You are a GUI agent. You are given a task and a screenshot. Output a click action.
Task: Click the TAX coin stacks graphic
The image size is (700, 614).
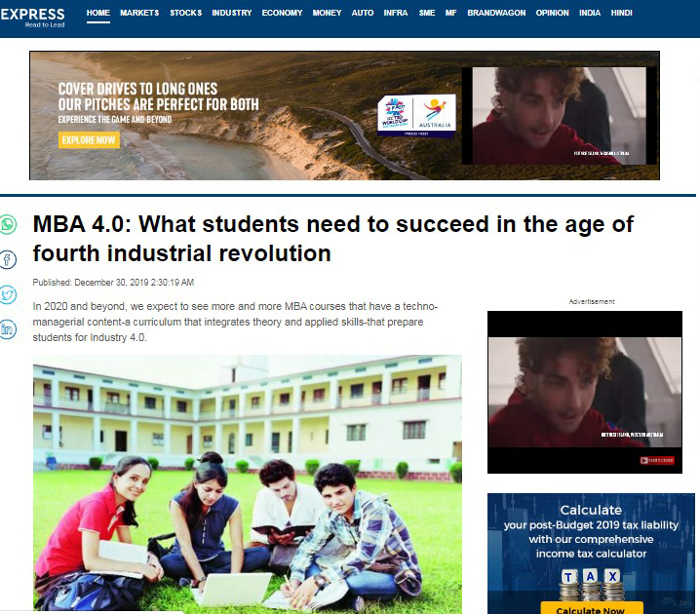coord(591,585)
